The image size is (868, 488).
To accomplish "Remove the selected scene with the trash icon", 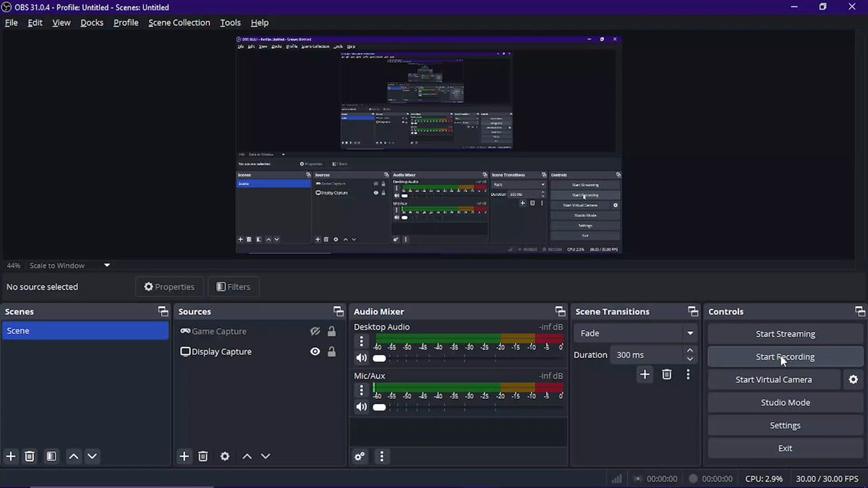I will 30,456.
